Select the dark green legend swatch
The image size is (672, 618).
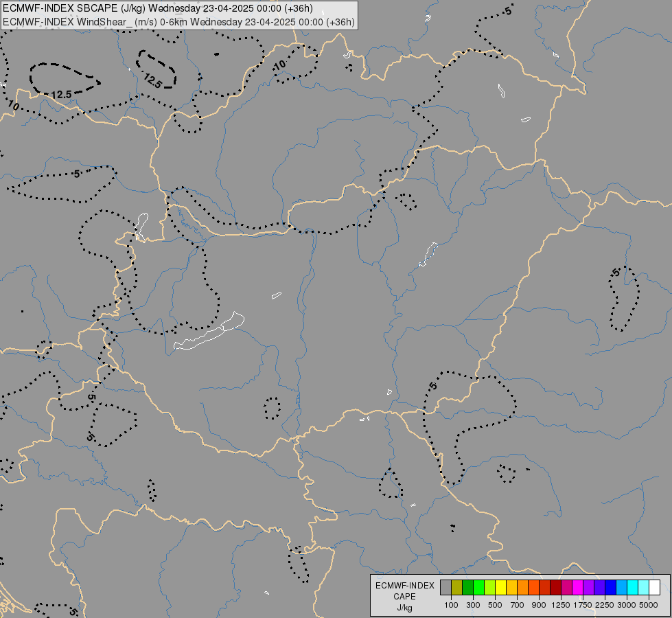click(x=468, y=588)
